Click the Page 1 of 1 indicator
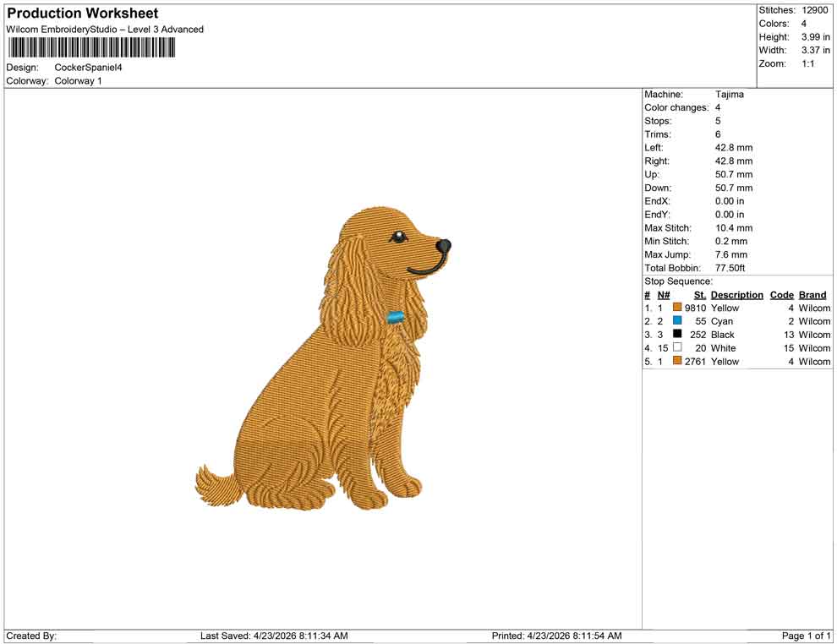Screen dimensions: 837x644 tap(803, 636)
